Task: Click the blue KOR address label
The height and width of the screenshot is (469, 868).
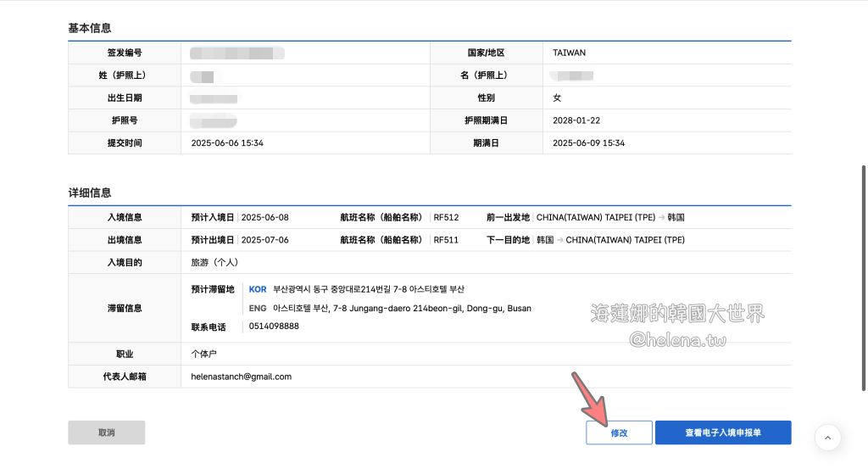Action: (258, 289)
